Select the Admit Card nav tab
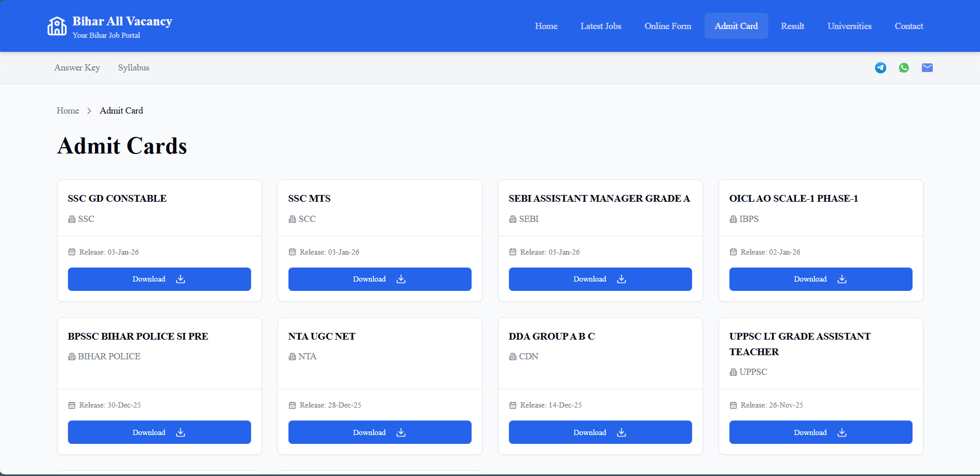 tap(736, 26)
